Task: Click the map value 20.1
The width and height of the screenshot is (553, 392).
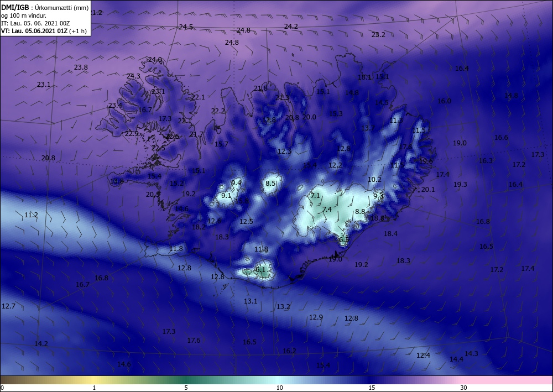Action: 428,189
